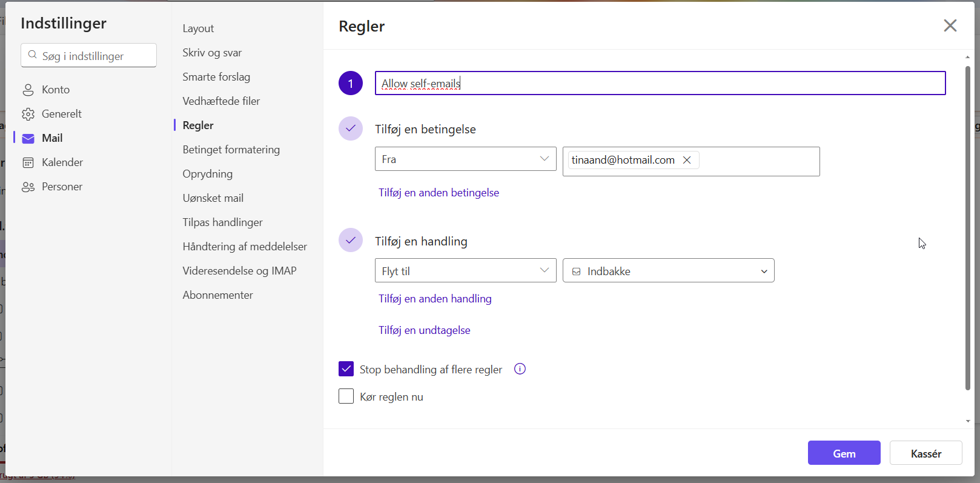Click the Indbakke folder icon

[577, 271]
